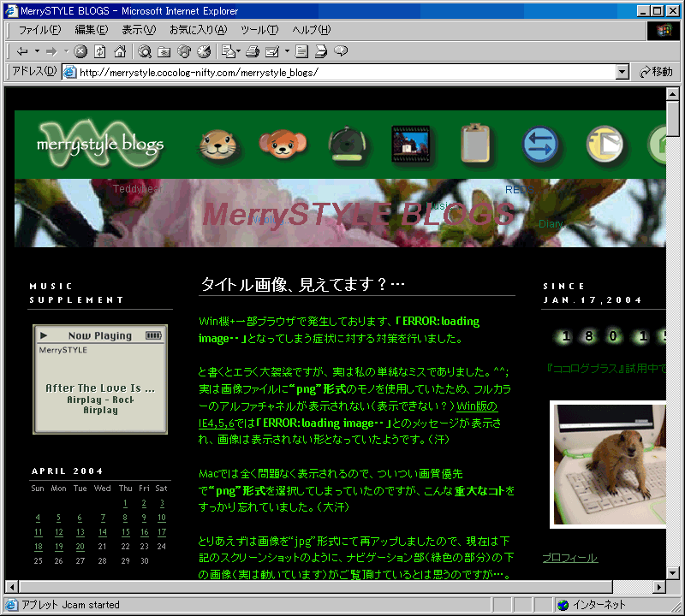The height and width of the screenshot is (616, 685).
Task: Stop page loading with the Stop icon
Action: [x=80, y=51]
